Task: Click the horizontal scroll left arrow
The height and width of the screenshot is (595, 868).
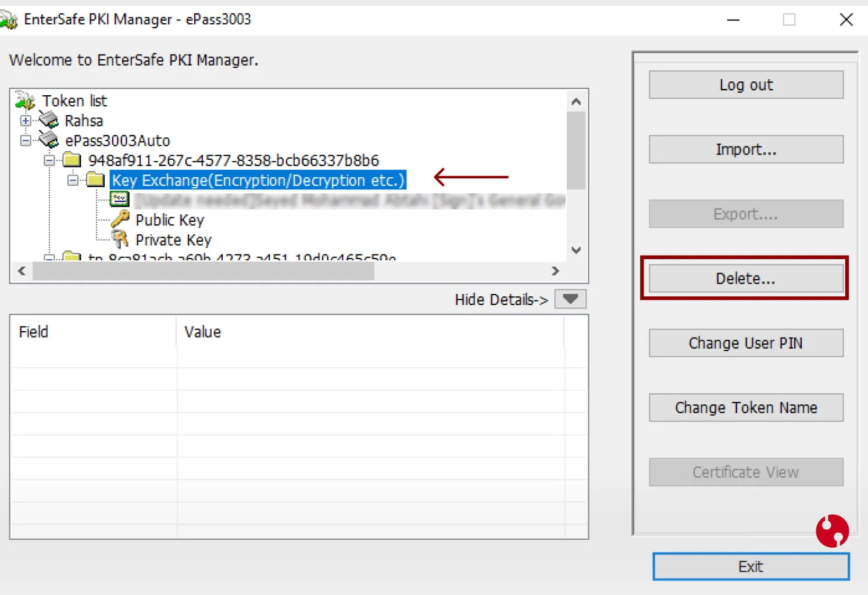Action: pyautogui.click(x=22, y=271)
